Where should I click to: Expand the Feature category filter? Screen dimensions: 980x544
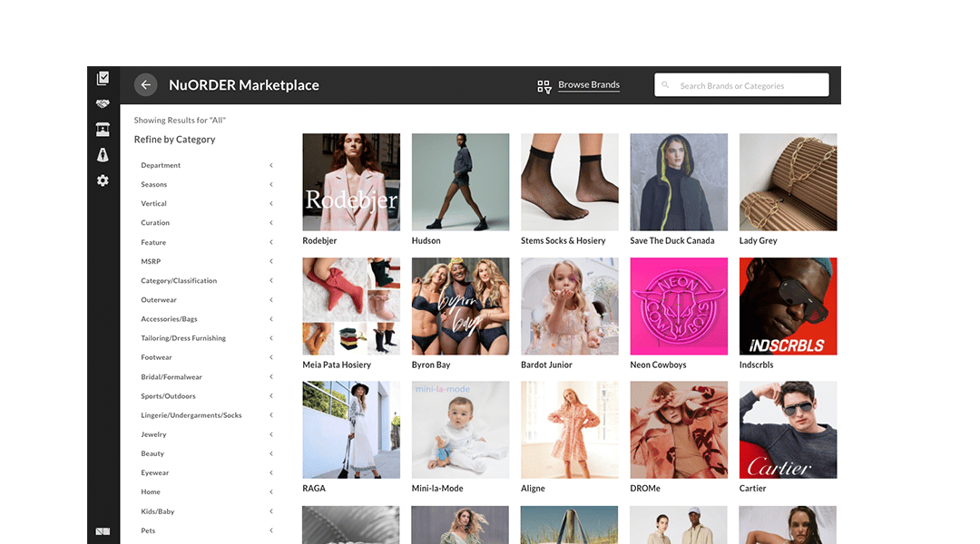click(206, 242)
